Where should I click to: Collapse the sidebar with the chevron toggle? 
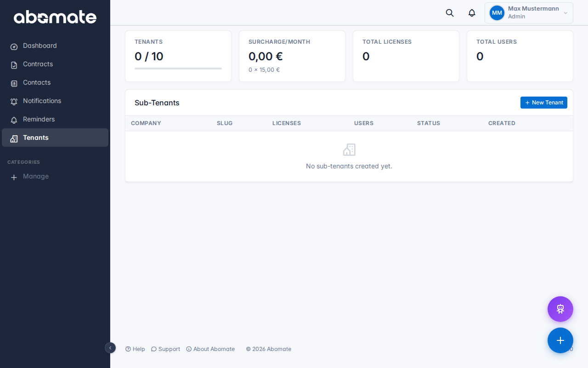click(x=110, y=348)
